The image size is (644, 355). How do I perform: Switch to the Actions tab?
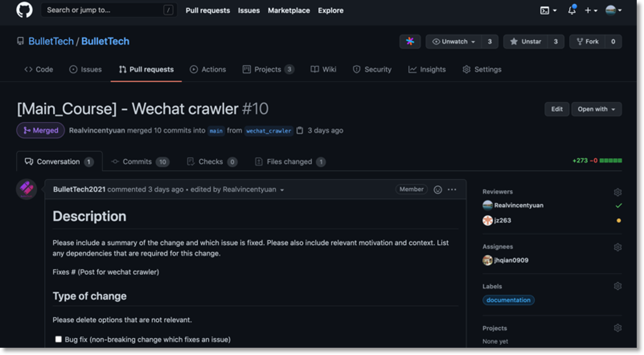pyautogui.click(x=208, y=69)
